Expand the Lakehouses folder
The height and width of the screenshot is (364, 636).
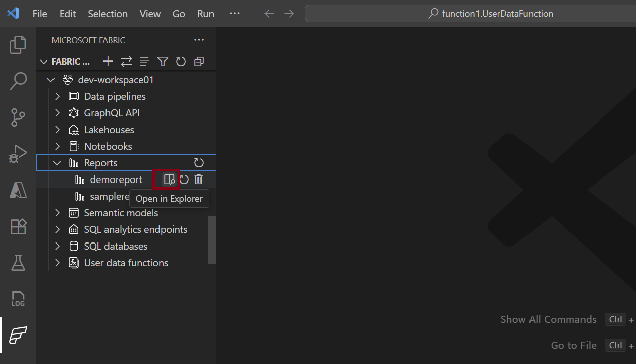click(x=57, y=130)
